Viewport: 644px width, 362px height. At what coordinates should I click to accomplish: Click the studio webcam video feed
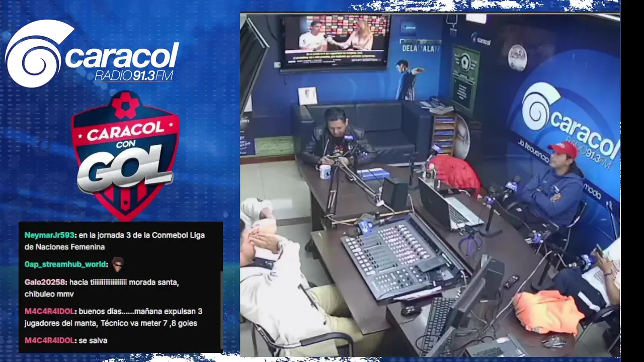(x=430, y=185)
